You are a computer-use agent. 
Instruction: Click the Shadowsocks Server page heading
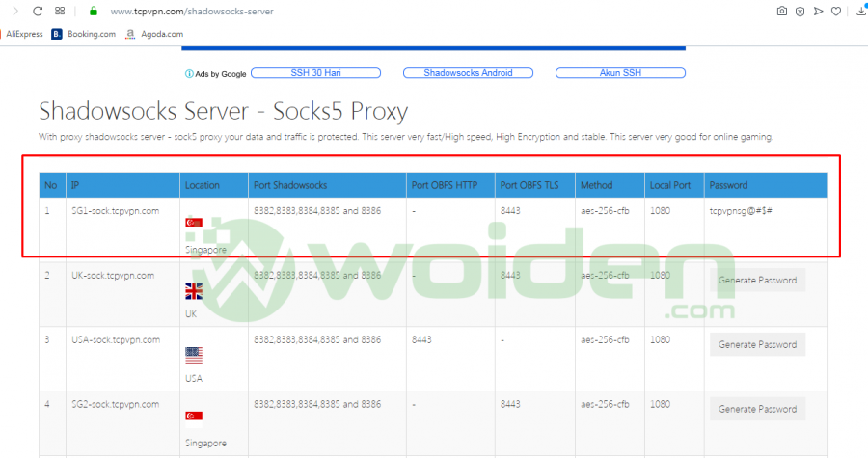coord(223,111)
